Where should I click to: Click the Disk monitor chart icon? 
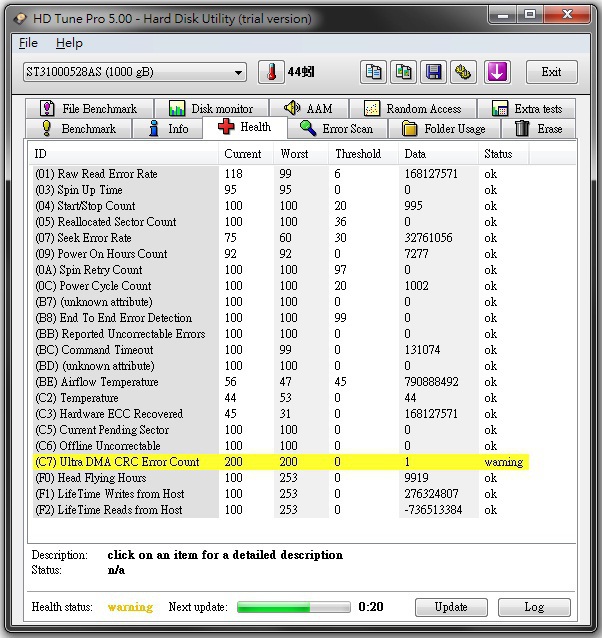(x=177, y=109)
